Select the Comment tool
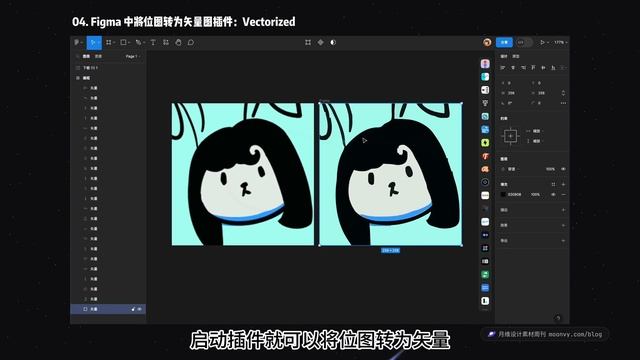The width and height of the screenshot is (640, 360). pos(191,42)
